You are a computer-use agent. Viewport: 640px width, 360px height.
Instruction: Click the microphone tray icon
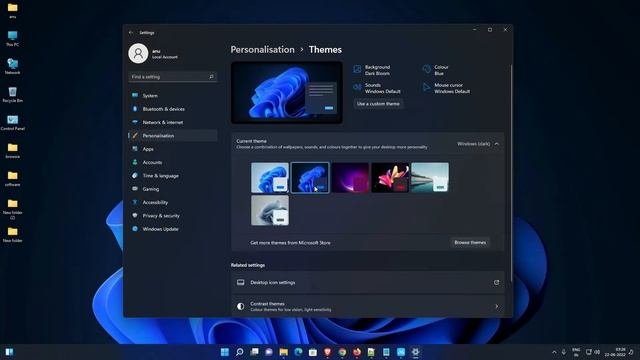564,352
